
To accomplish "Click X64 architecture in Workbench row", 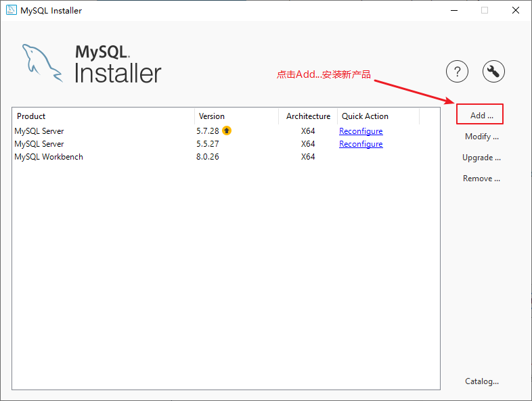I will point(308,157).
